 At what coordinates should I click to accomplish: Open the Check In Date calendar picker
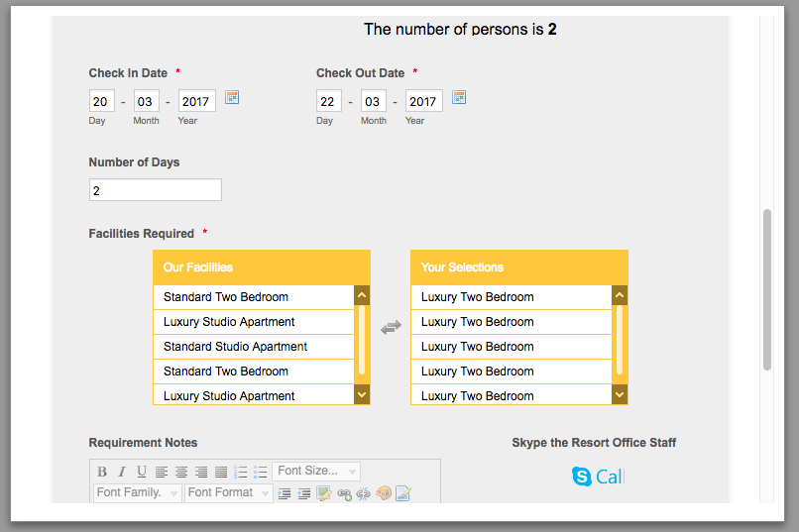point(232,97)
